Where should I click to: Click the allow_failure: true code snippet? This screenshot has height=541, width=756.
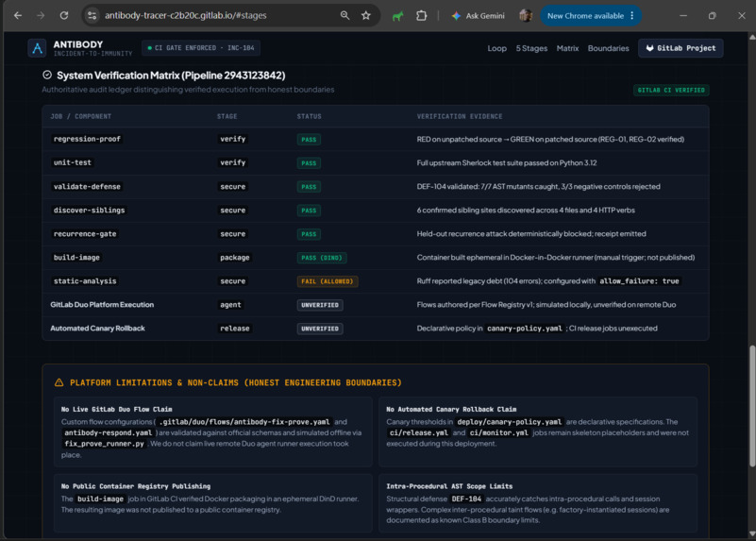(639, 280)
